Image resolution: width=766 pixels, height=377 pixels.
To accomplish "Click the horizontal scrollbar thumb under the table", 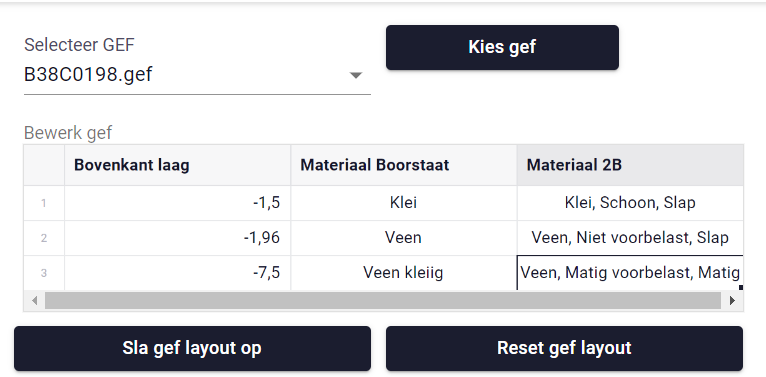I will tap(383, 301).
